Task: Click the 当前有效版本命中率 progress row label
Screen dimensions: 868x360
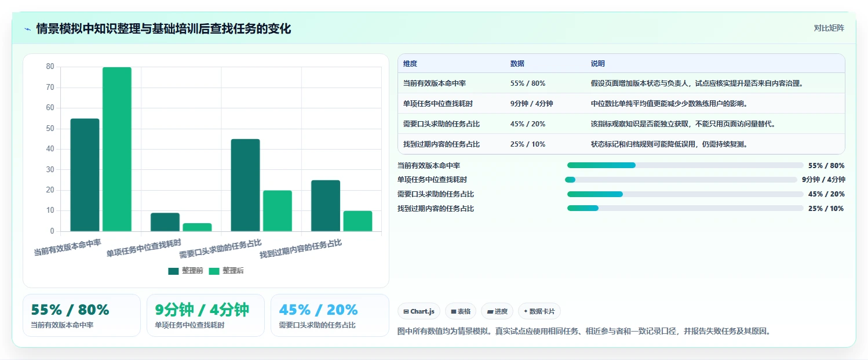Action: pos(429,166)
